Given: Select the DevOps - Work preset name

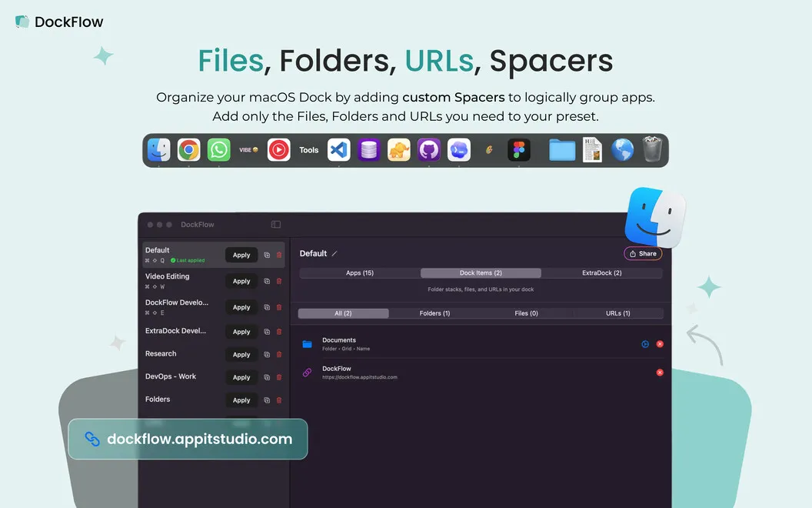Looking at the screenshot, I should (171, 376).
